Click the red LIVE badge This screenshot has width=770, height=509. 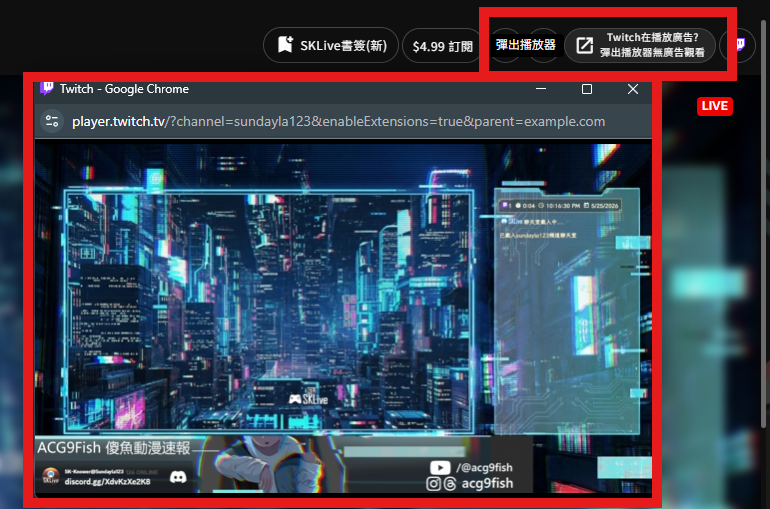(x=715, y=106)
